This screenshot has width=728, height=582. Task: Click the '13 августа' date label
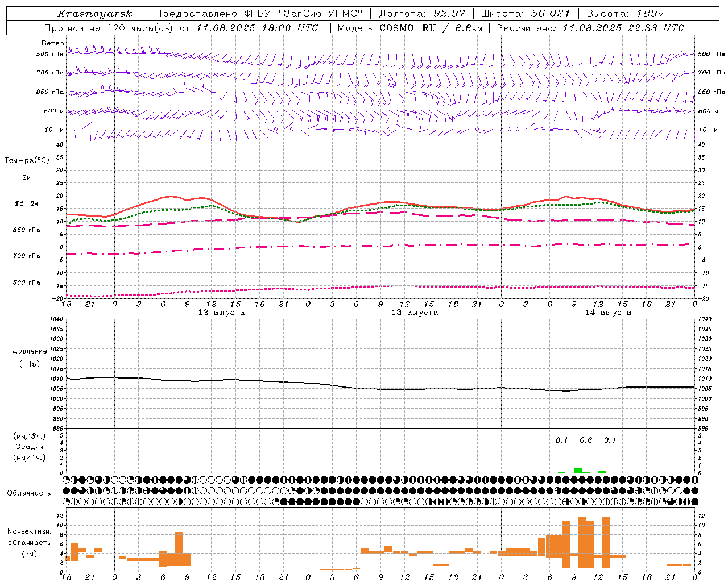415,313
